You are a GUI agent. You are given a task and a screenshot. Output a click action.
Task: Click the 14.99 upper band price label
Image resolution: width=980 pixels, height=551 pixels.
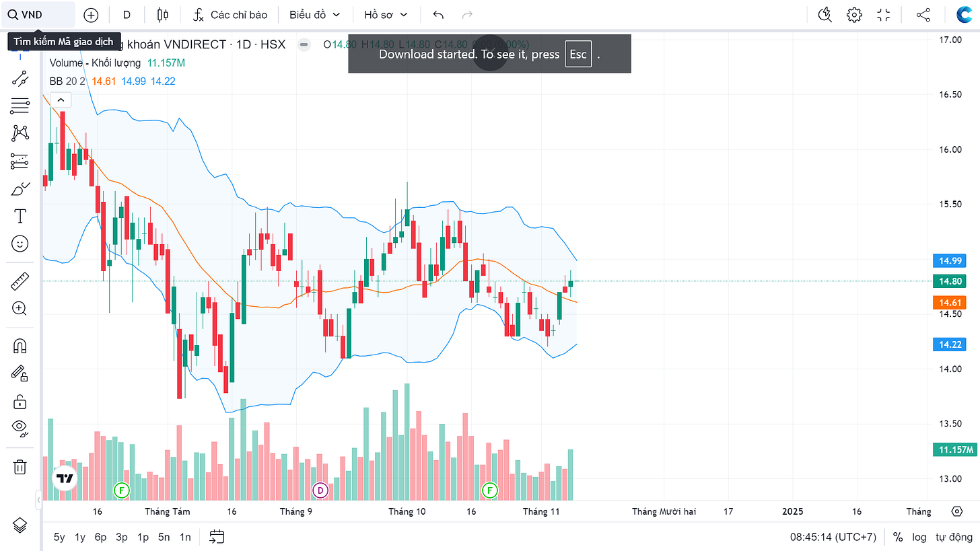coord(951,260)
